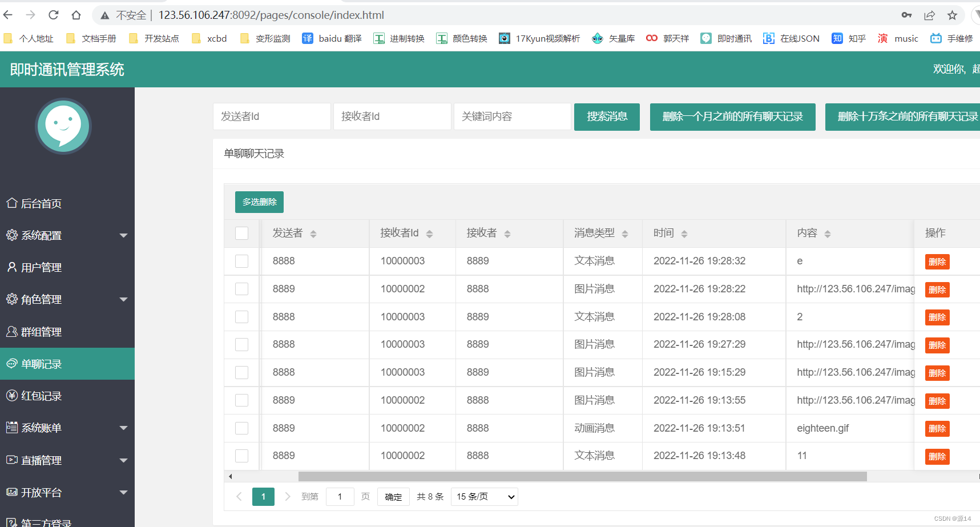Open 后台首页 in the sidebar

coord(67,203)
